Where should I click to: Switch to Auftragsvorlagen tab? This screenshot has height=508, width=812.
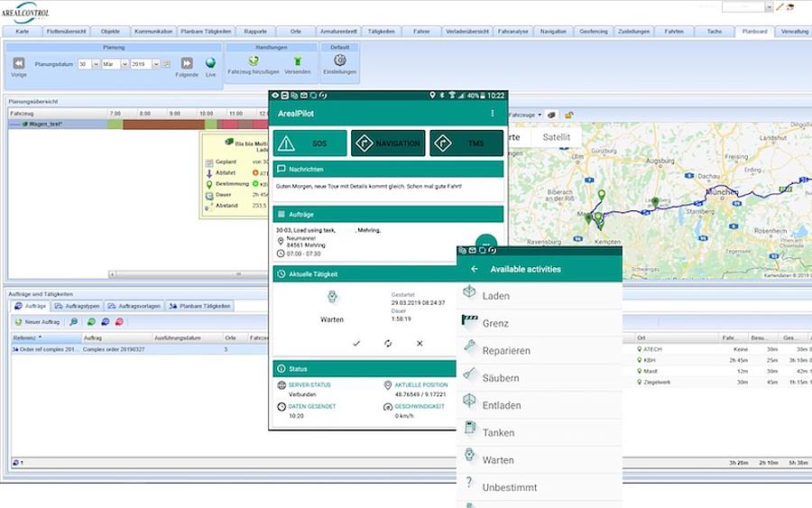coord(134,306)
